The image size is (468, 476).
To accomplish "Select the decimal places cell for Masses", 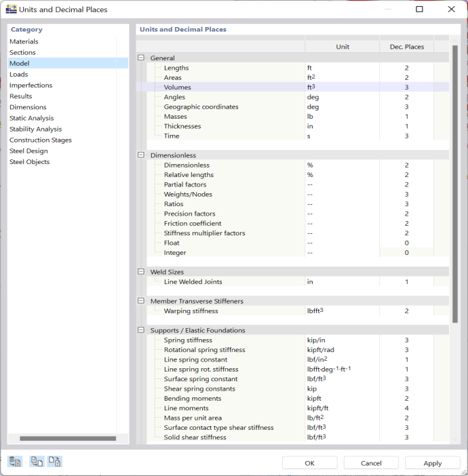I will coord(407,117).
